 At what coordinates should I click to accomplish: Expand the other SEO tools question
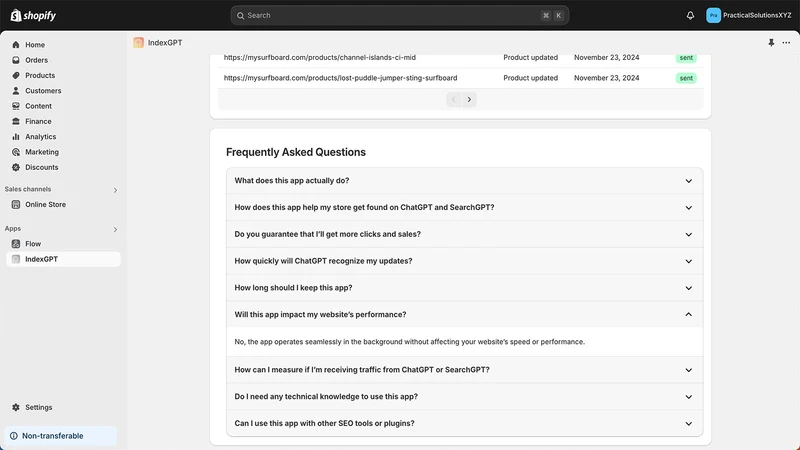point(464,423)
